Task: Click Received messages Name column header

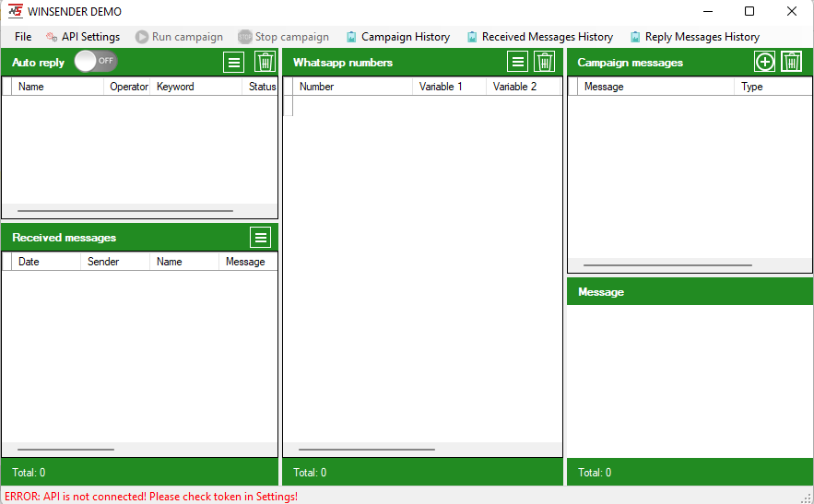Action: [184, 262]
